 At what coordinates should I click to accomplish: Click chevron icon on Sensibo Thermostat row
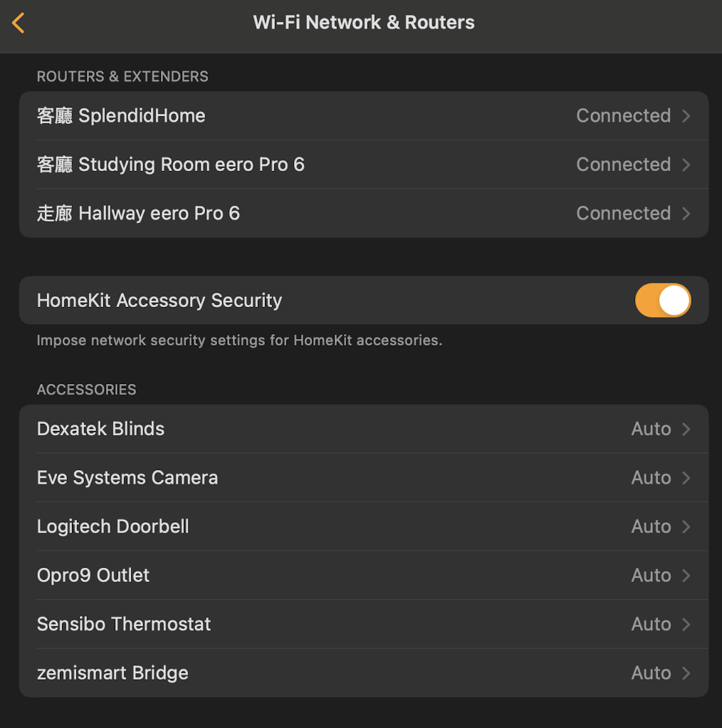[x=686, y=624]
